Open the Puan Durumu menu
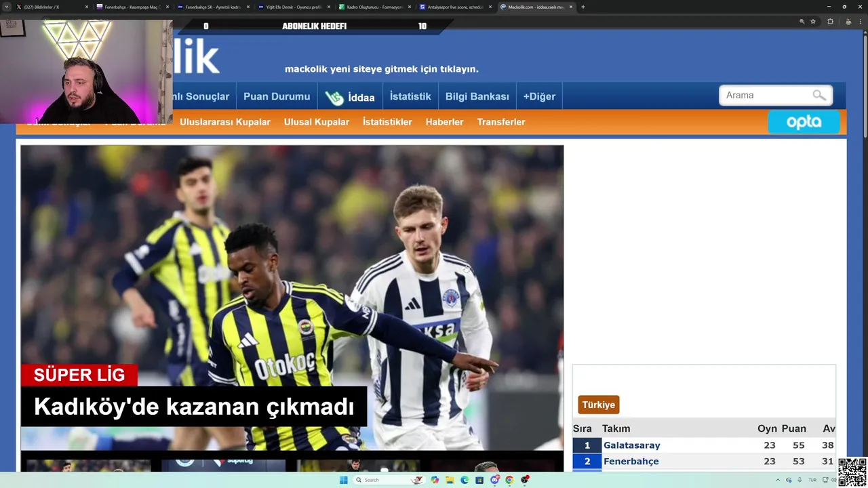868x488 pixels. (277, 96)
